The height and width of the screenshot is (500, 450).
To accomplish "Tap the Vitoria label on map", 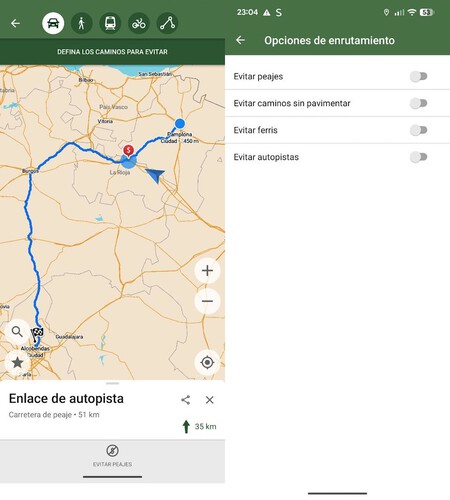I will click(x=105, y=121).
